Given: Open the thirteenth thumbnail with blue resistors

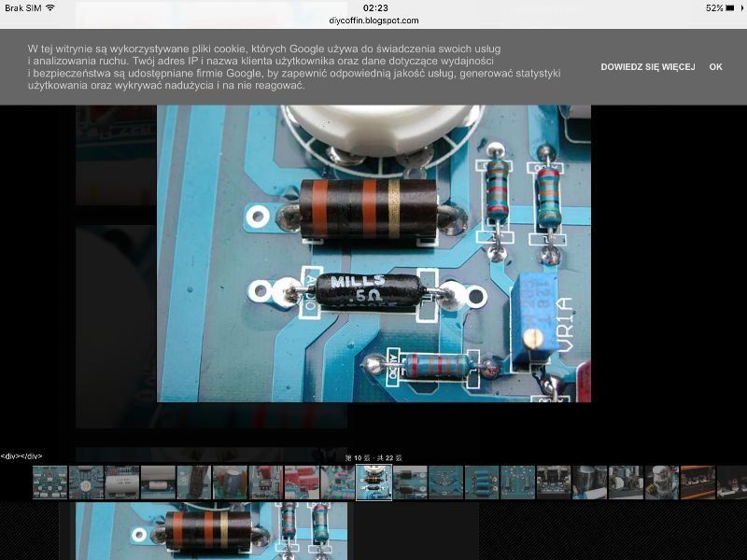Looking at the screenshot, I should 482,483.
